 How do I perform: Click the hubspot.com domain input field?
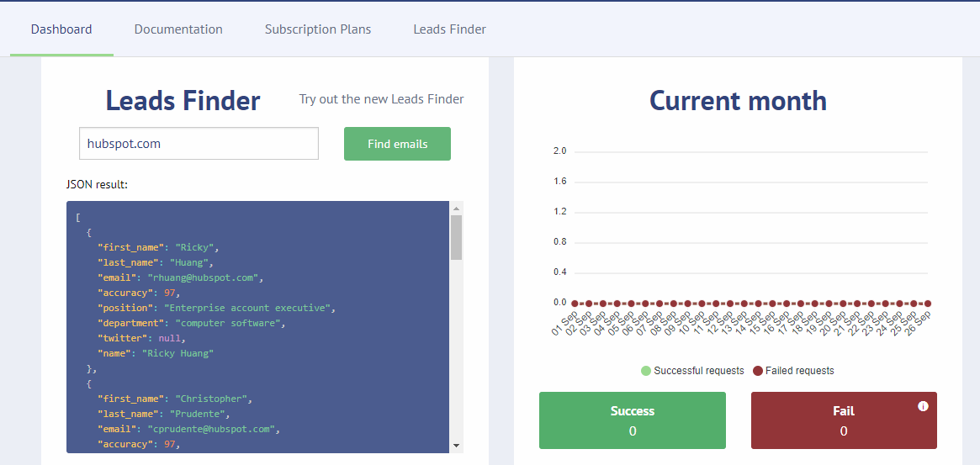(199, 144)
